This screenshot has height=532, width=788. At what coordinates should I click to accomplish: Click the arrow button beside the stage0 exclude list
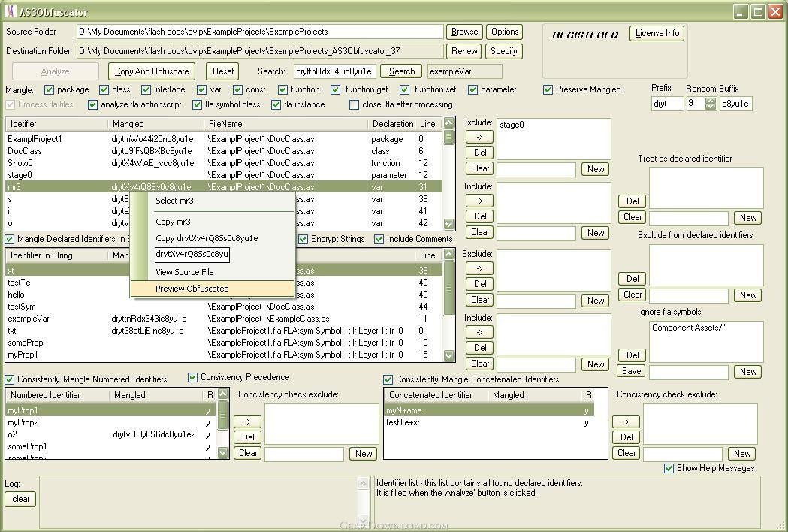pos(479,137)
